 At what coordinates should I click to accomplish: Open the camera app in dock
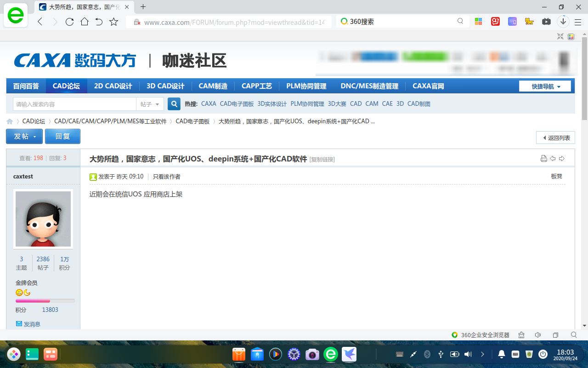[312, 354]
